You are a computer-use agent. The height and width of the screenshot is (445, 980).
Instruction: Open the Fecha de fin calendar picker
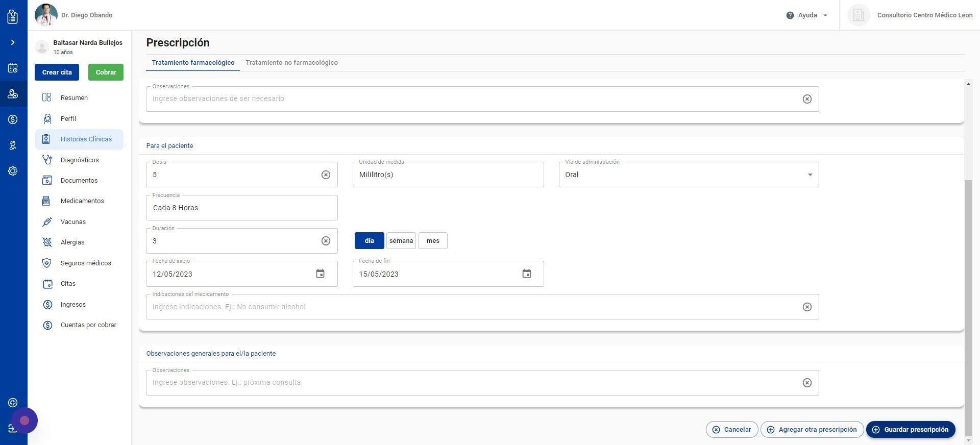tap(527, 274)
